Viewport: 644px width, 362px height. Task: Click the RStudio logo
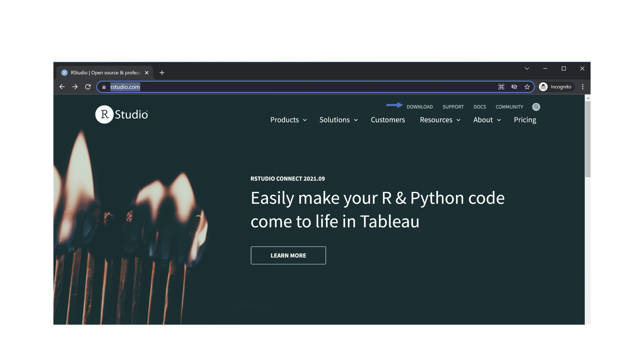[x=122, y=114]
